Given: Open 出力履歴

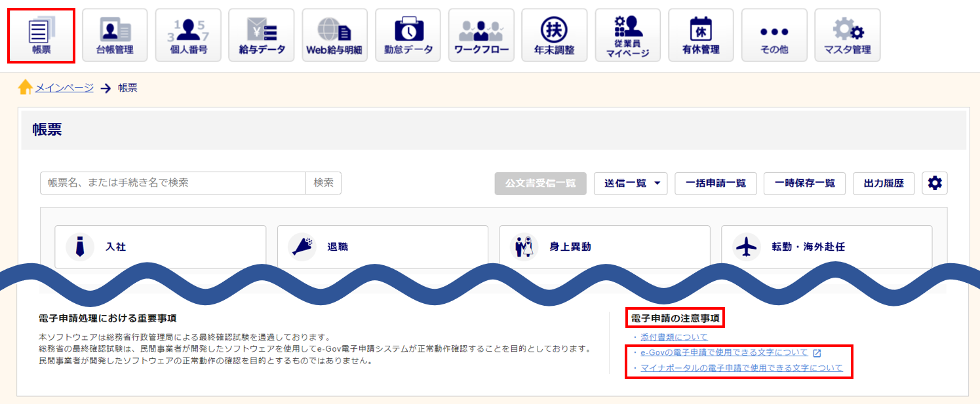Looking at the screenshot, I should click(884, 183).
